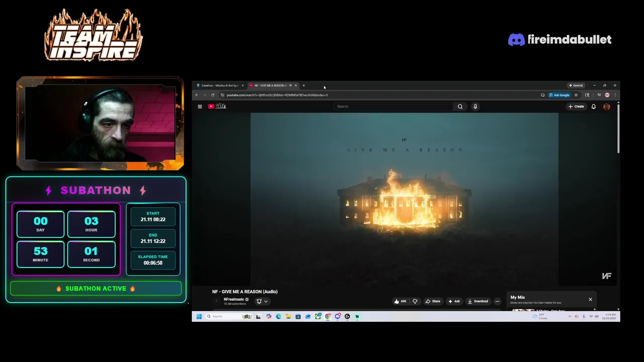Click the video title NF - GIVE ME A REASON
Screen dimensions: 644x362
[245, 292]
